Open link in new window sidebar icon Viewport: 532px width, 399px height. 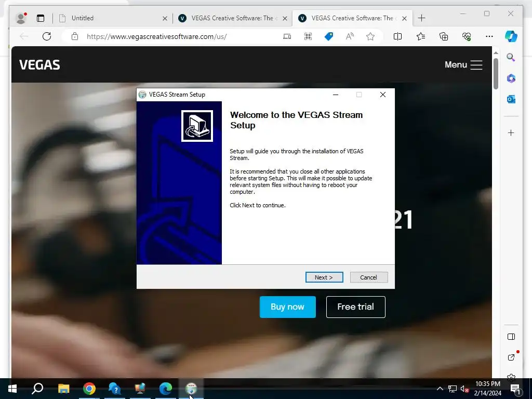(x=511, y=357)
